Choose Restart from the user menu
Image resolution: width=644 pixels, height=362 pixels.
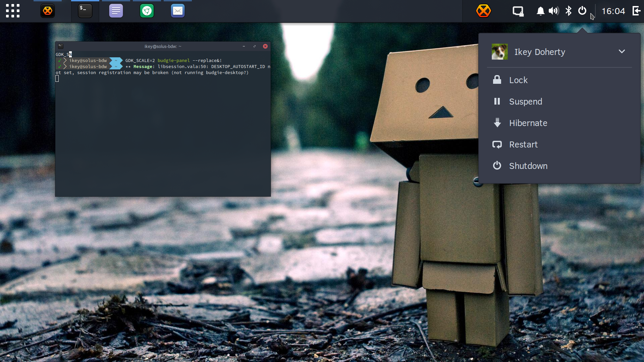(559, 144)
